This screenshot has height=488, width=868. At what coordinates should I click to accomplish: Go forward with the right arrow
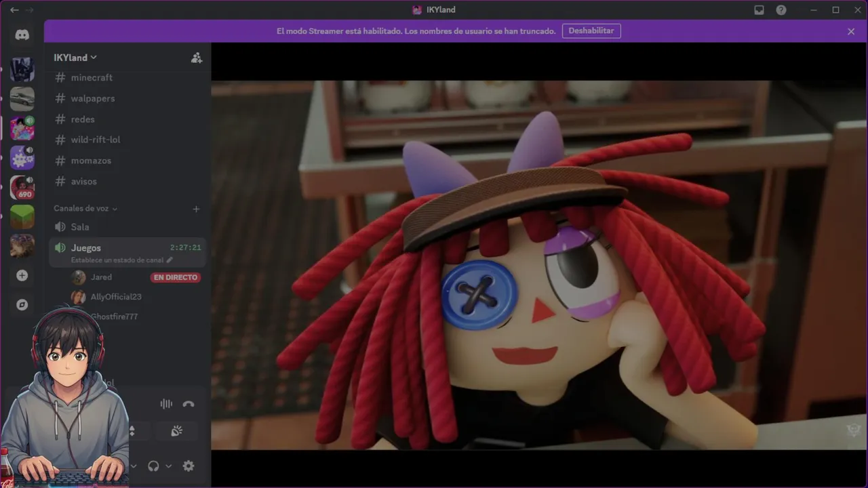(29, 10)
